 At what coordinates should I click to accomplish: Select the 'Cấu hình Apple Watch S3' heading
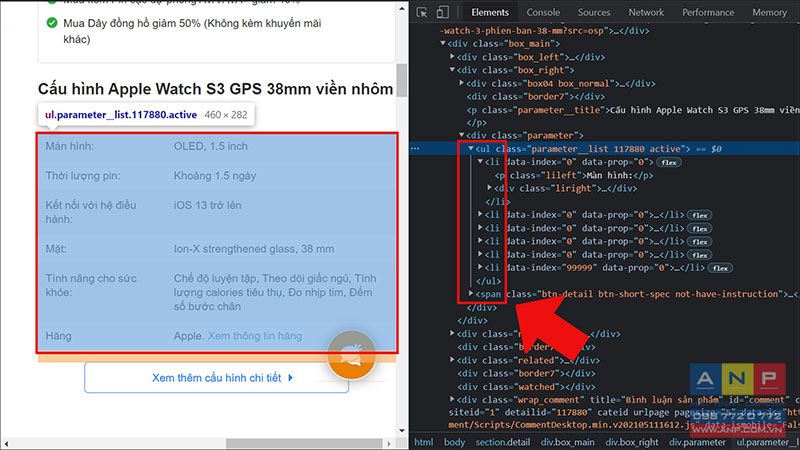(215, 89)
